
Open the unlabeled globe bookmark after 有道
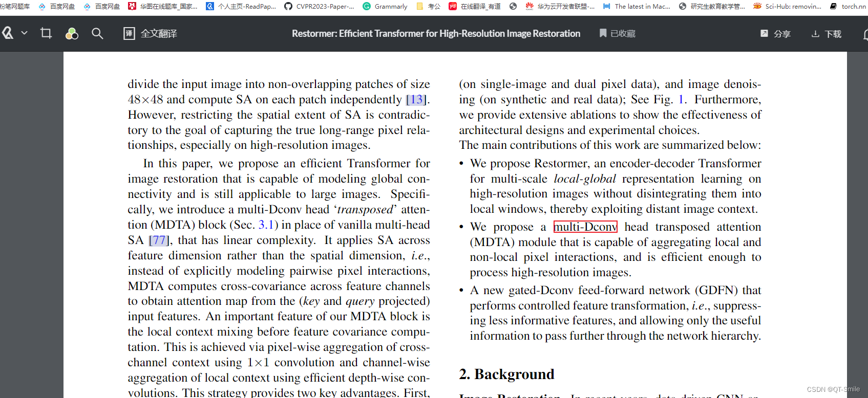coord(513,6)
